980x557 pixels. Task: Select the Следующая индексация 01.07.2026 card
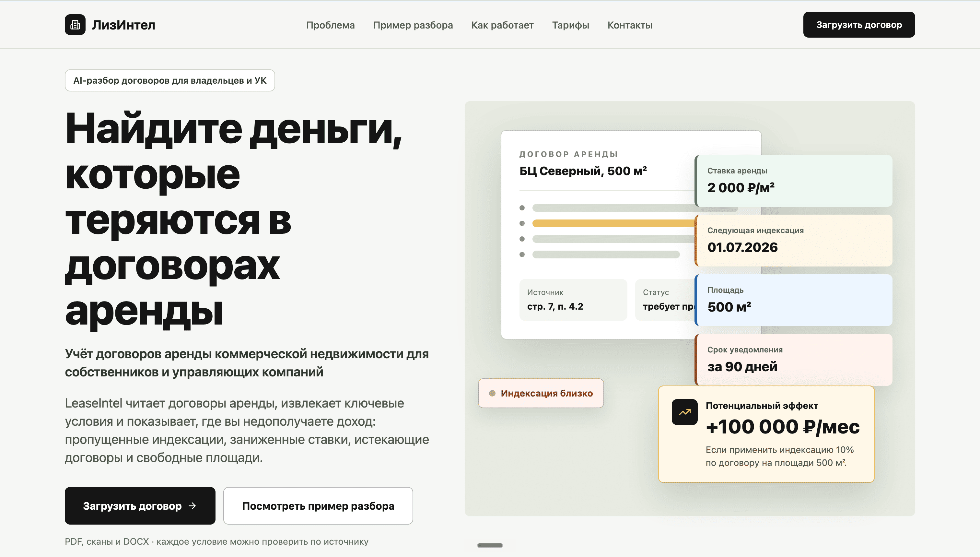click(x=793, y=241)
